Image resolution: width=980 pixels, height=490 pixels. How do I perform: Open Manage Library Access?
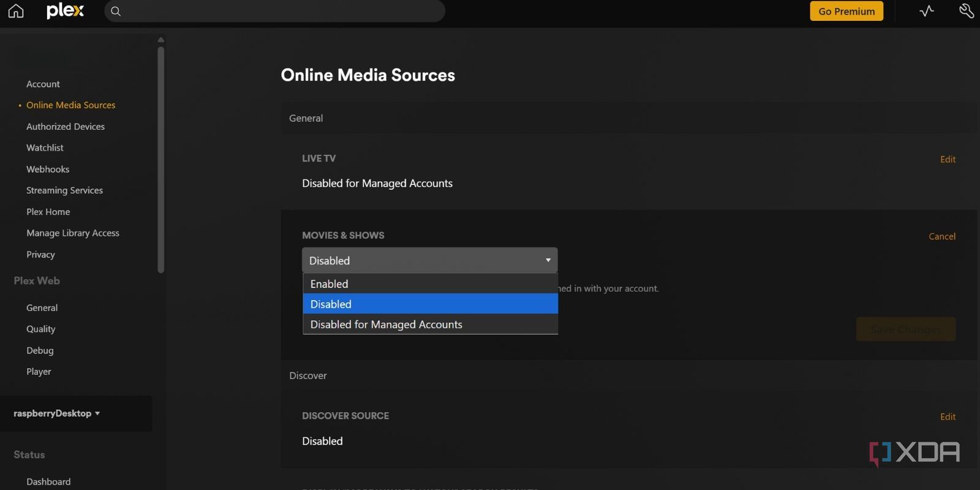[x=73, y=233]
